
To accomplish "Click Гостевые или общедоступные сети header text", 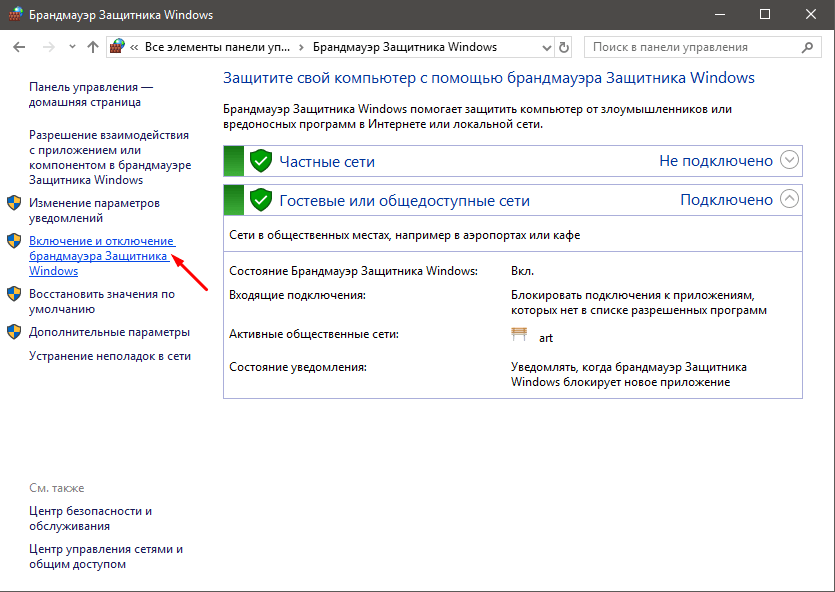I will [x=404, y=201].
